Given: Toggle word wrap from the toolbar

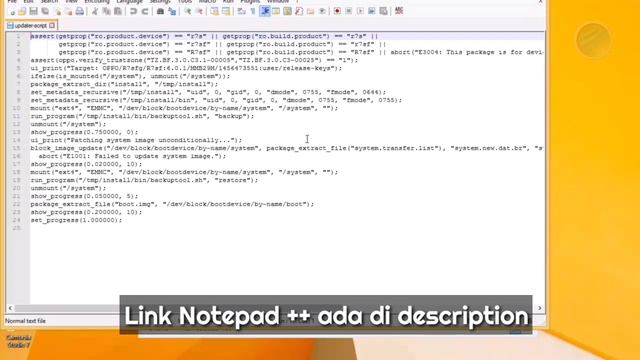Looking at the screenshot, I should (242, 11).
